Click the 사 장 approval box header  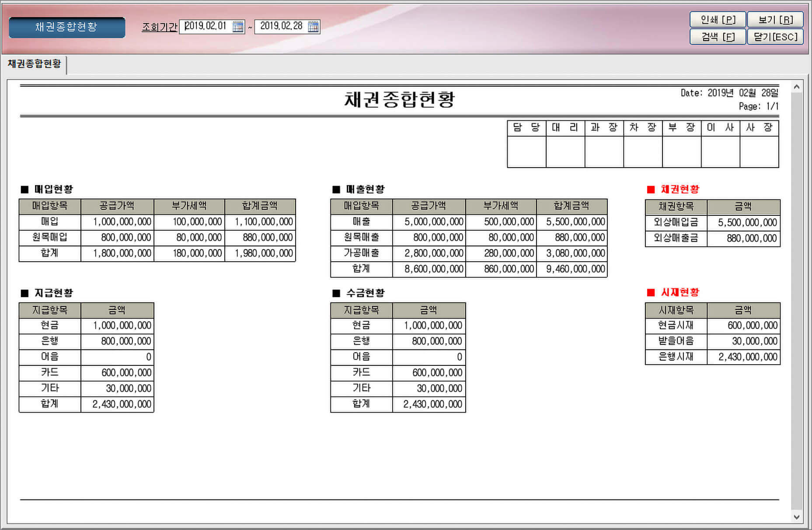pyautogui.click(x=760, y=128)
